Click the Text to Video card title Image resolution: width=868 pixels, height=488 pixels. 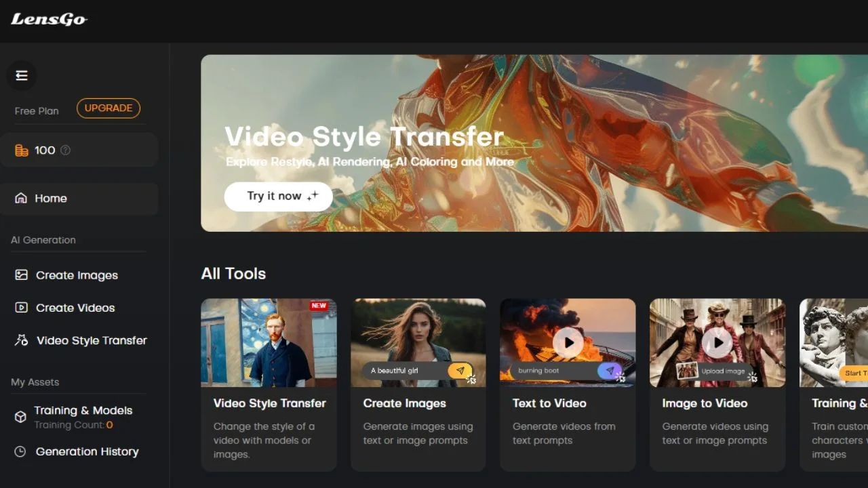click(x=549, y=403)
